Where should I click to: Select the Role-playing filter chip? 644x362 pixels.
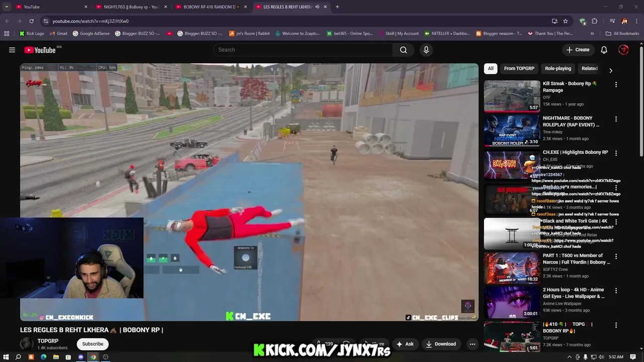click(558, 68)
